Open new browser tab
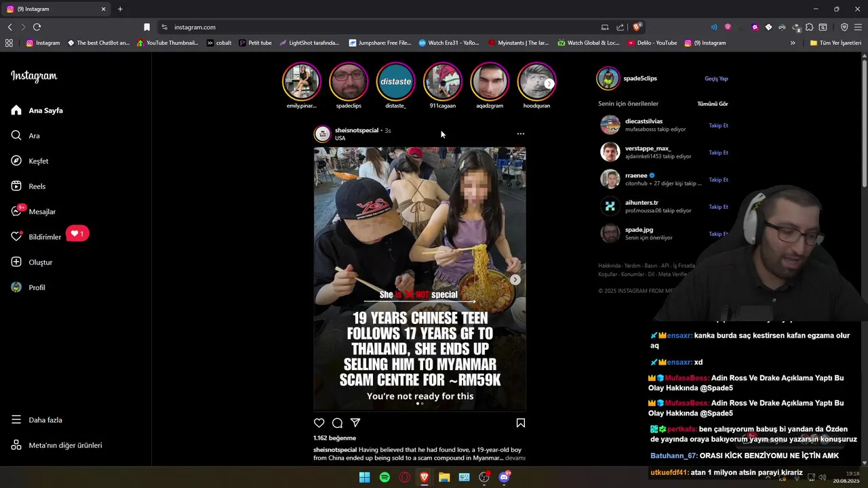The width and height of the screenshot is (868, 488). coord(120,9)
